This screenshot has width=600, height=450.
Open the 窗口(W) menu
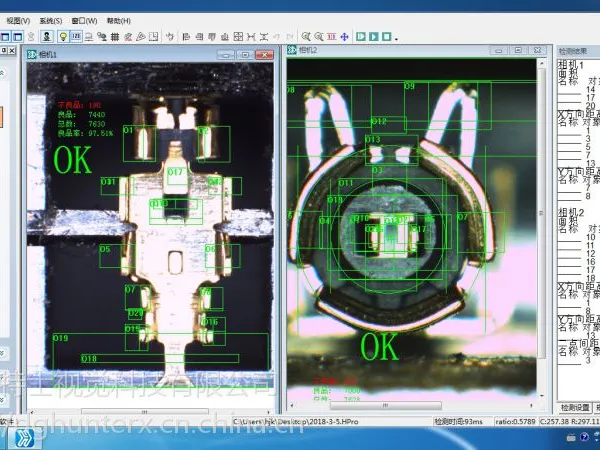84,21
